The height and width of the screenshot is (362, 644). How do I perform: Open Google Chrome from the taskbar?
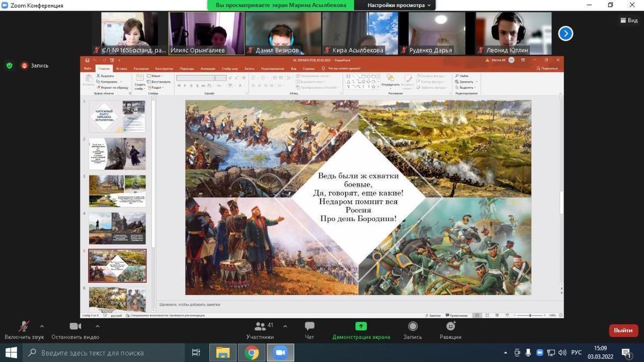[x=251, y=352]
